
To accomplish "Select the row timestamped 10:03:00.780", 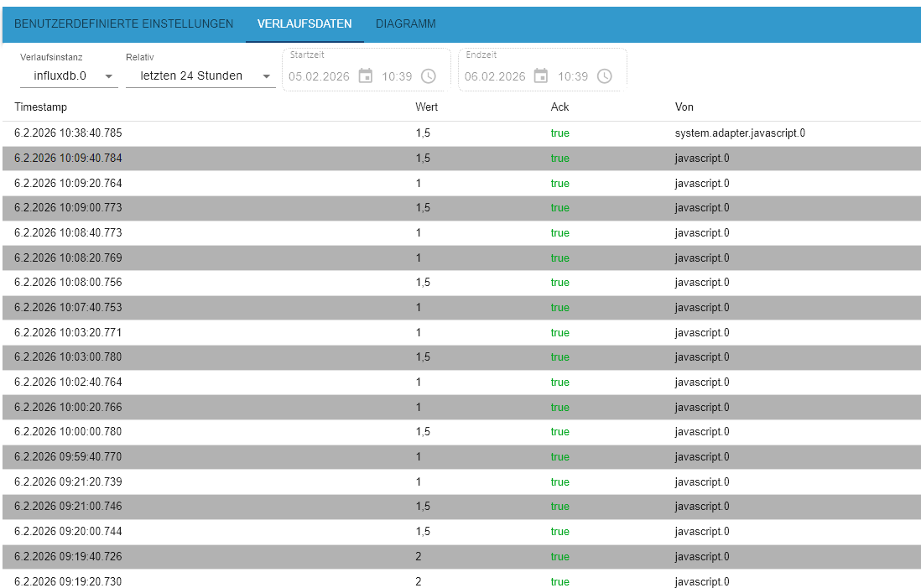I will 68,357.
